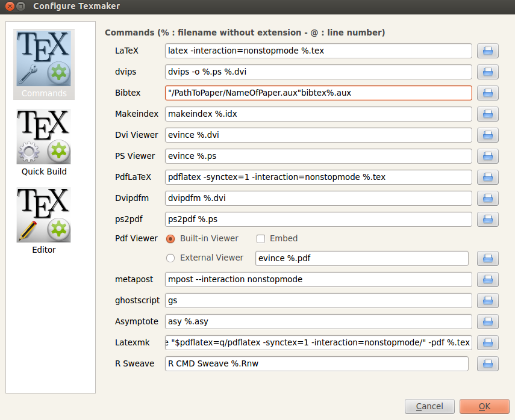Screen dimensions: 515x420
Task: Enable the Embed checkbox
Action: pyautogui.click(x=261, y=238)
